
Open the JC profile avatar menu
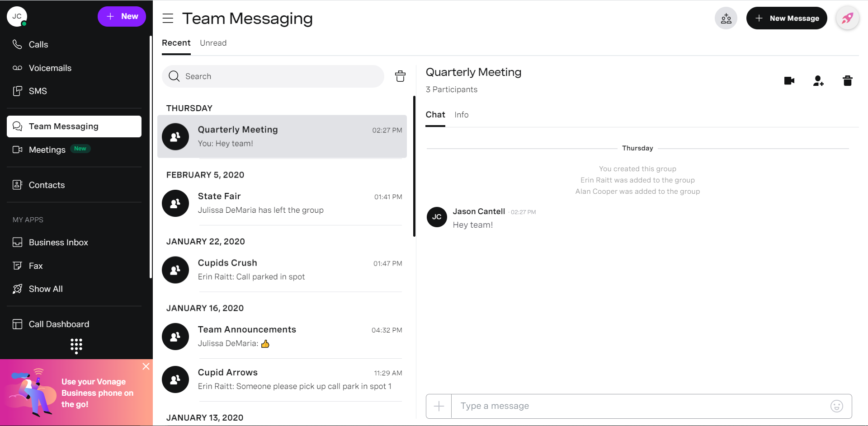pyautogui.click(x=17, y=17)
